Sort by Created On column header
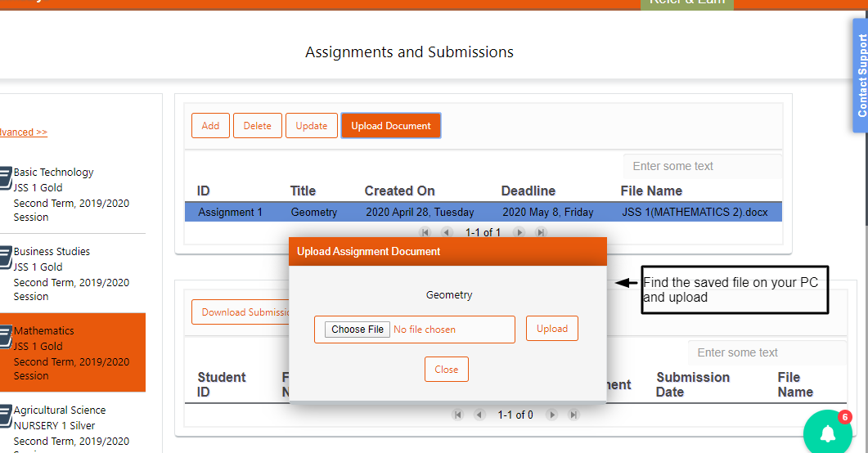This screenshot has height=453, width=868. pyautogui.click(x=399, y=191)
